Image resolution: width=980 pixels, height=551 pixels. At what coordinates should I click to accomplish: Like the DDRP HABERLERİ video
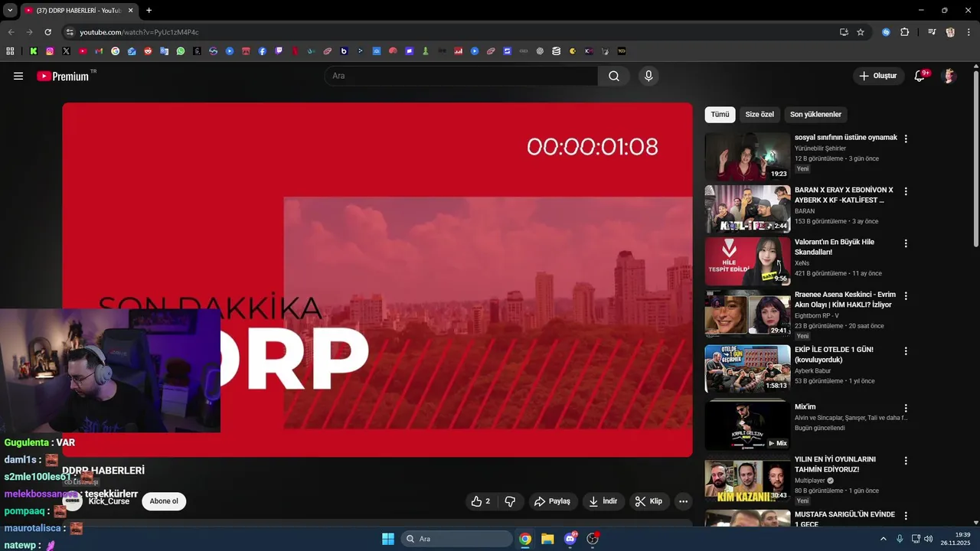pos(481,501)
